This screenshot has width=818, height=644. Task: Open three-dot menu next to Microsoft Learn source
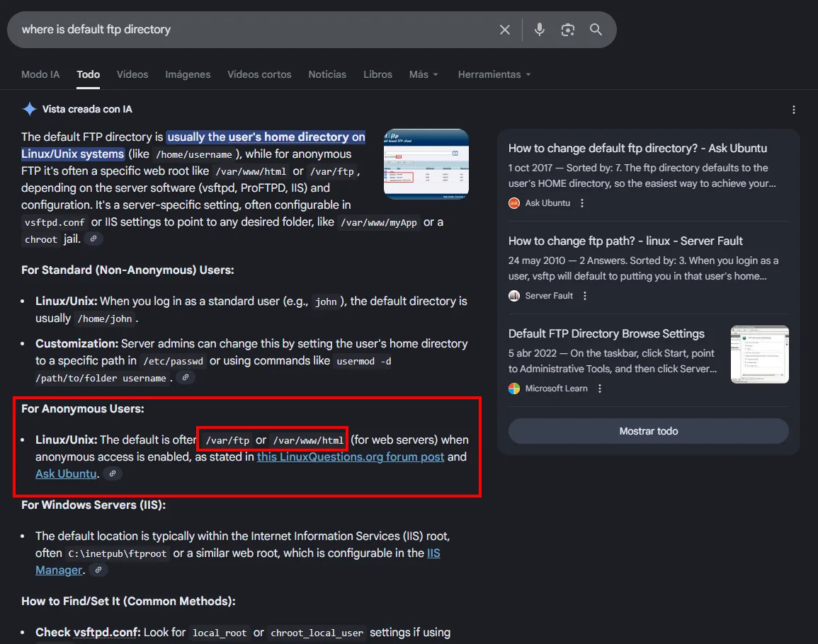(x=600, y=389)
